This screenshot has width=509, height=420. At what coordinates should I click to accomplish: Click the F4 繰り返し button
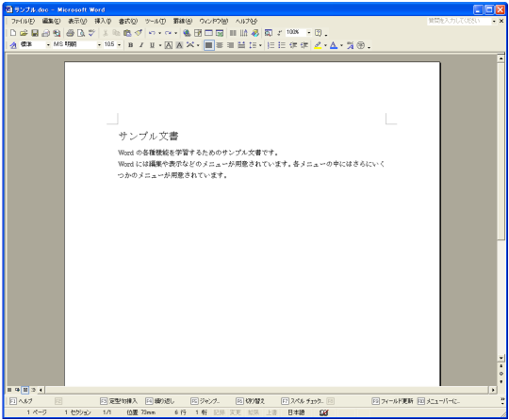click(159, 401)
